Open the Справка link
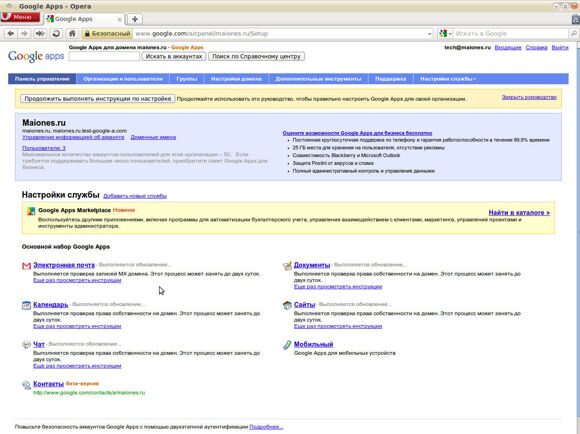The height and width of the screenshot is (434, 580). point(536,47)
